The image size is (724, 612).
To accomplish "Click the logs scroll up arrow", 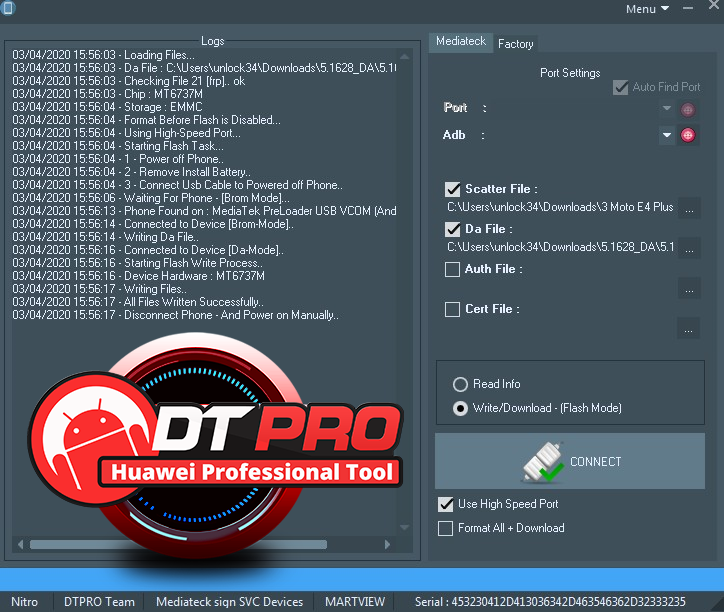I will (x=404, y=56).
